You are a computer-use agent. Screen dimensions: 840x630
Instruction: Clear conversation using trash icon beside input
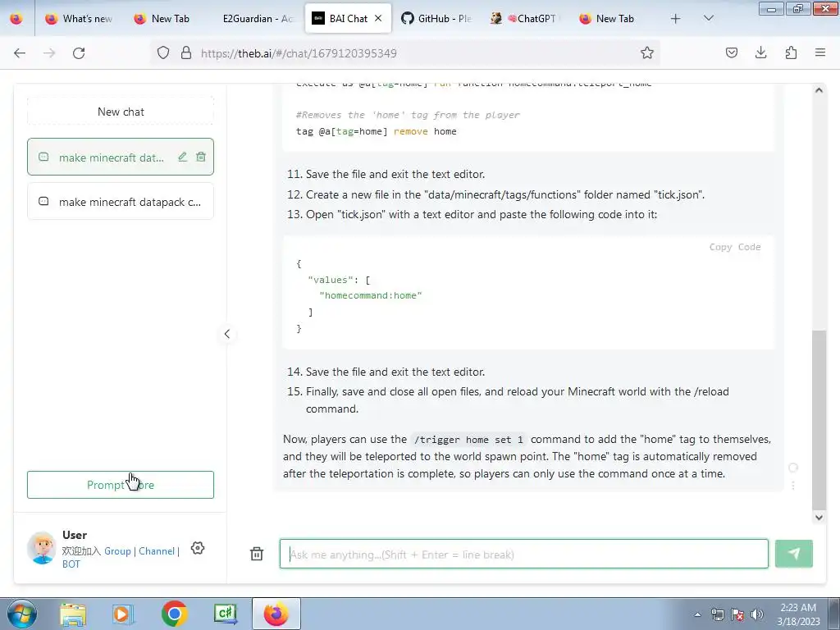point(257,554)
